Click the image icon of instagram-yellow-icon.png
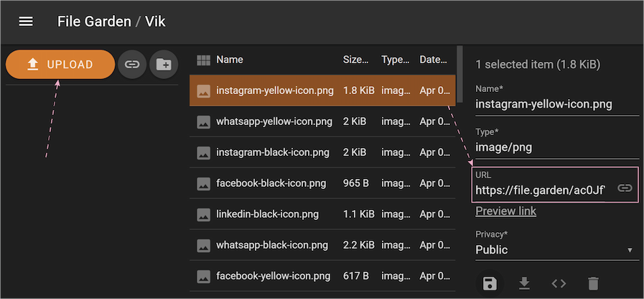Image resolution: width=644 pixels, height=299 pixels. (x=203, y=91)
